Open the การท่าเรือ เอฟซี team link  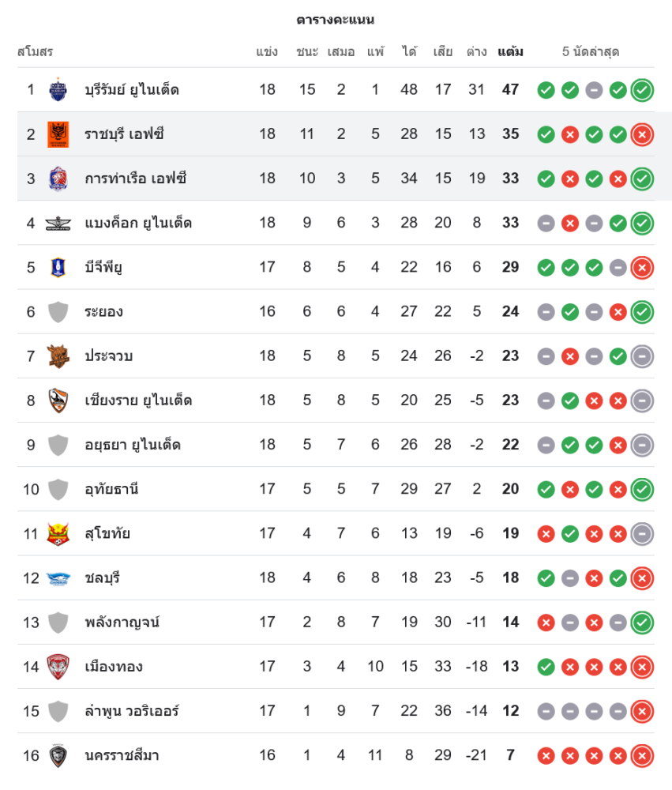(x=136, y=179)
